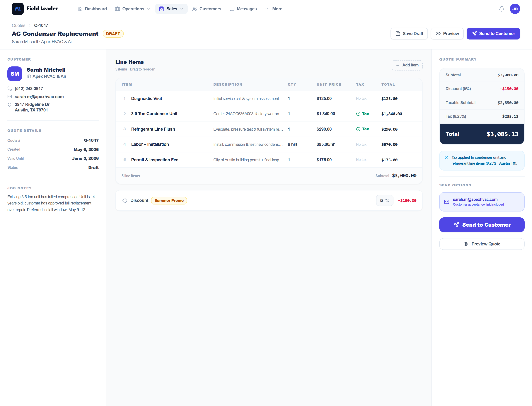Click the Job Notes text
532x406 pixels.
tap(51, 203)
